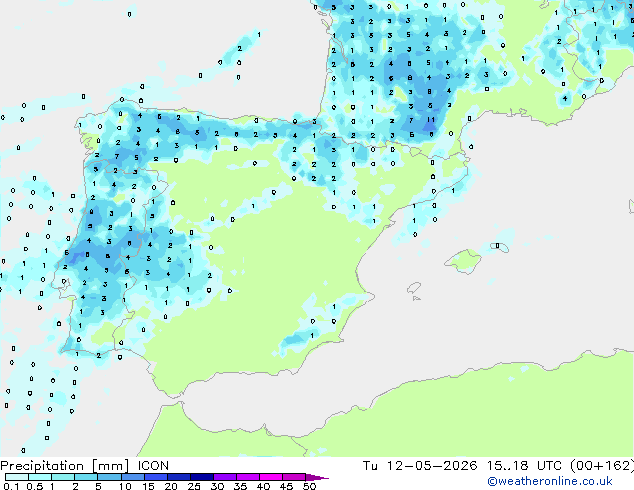This screenshot has width=634, height=490.
Task: Select the purple legend swatch between 30 and 35
Action: tap(225, 477)
